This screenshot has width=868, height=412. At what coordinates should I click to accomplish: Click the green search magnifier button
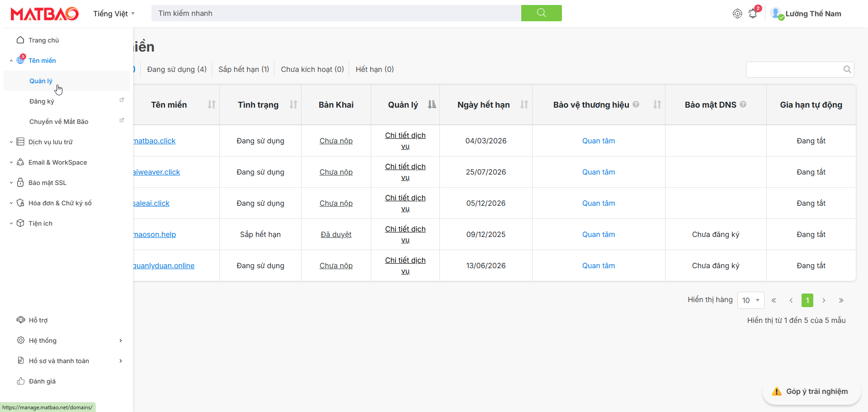pyautogui.click(x=541, y=13)
